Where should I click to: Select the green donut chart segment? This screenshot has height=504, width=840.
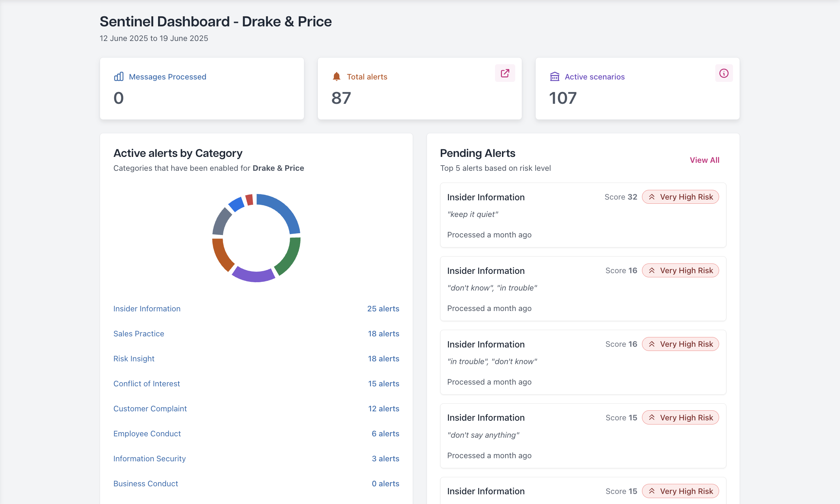[290, 257]
